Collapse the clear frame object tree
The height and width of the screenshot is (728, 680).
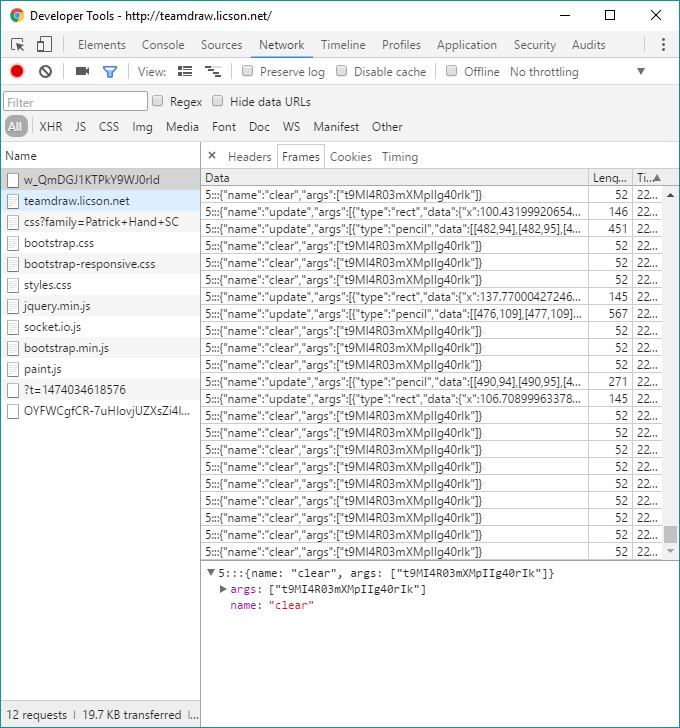coord(210,573)
